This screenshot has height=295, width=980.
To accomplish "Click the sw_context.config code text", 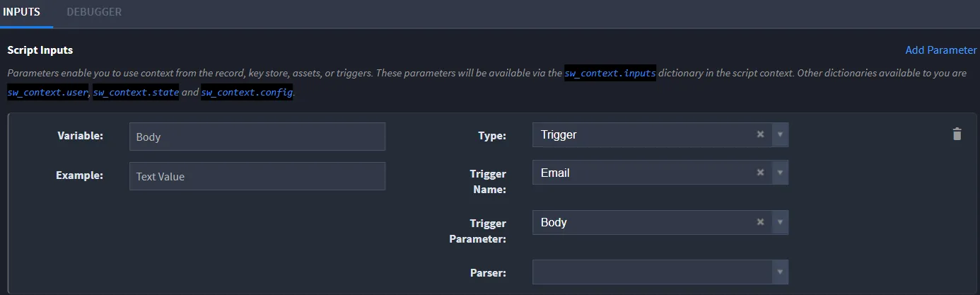I will point(247,93).
